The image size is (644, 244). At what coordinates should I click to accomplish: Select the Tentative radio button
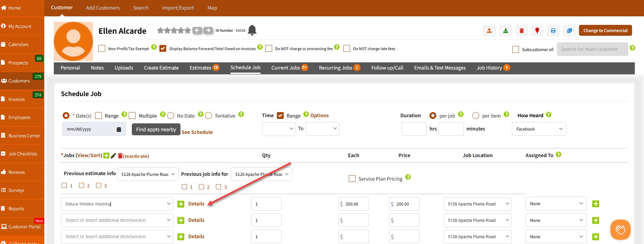click(208, 116)
